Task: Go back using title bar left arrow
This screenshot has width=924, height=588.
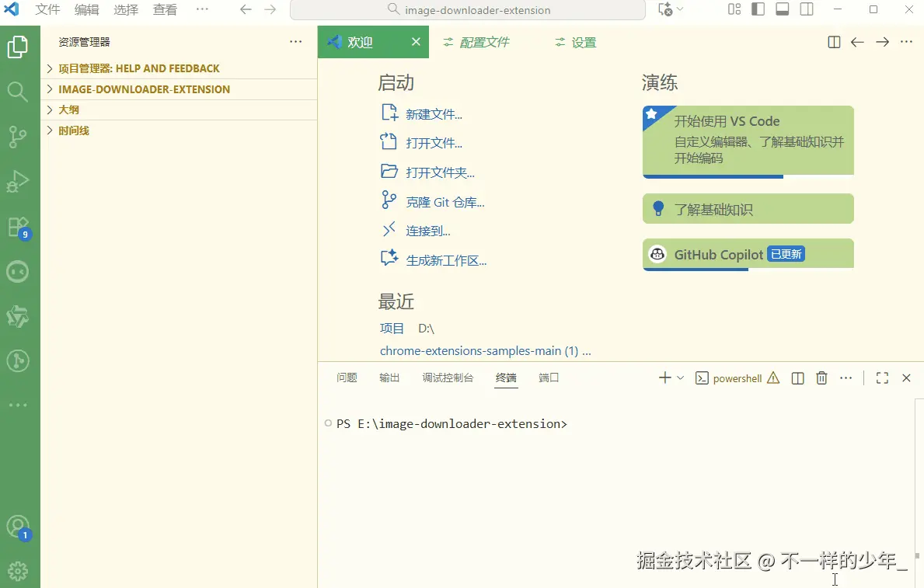Action: [246, 9]
